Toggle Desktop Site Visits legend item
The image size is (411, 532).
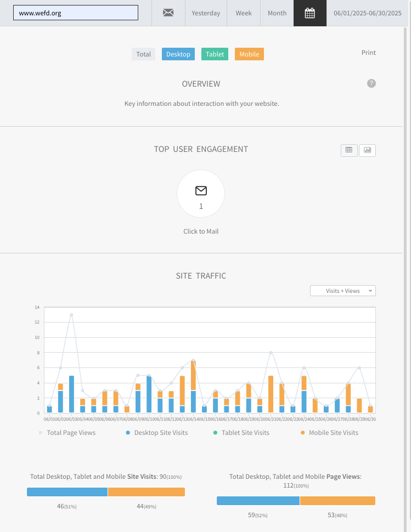point(157,433)
